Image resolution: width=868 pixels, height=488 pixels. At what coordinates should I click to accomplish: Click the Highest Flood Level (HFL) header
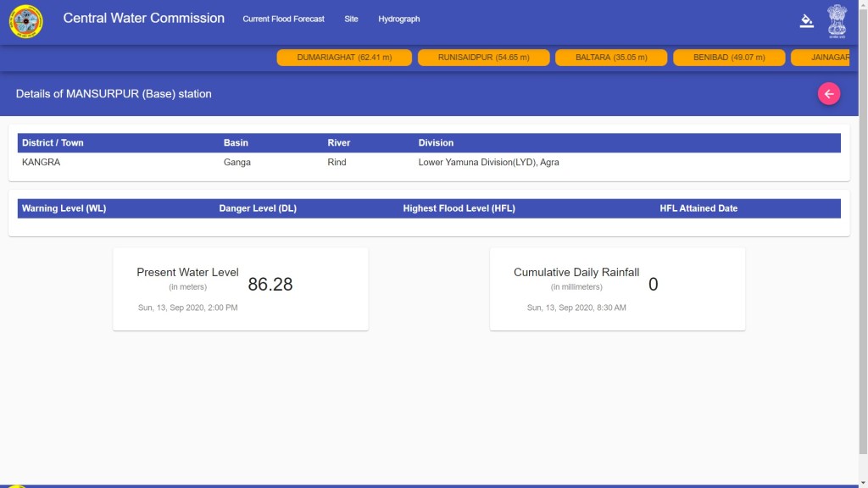pyautogui.click(x=459, y=208)
